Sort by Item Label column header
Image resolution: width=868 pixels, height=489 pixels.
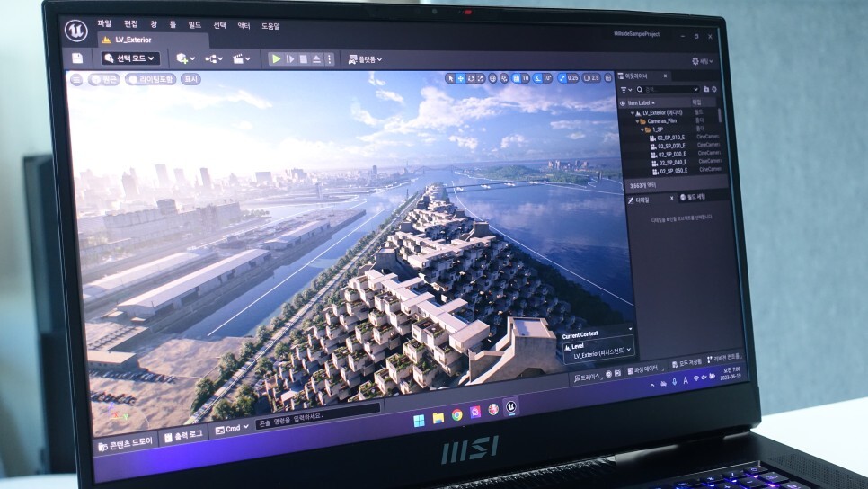click(642, 103)
